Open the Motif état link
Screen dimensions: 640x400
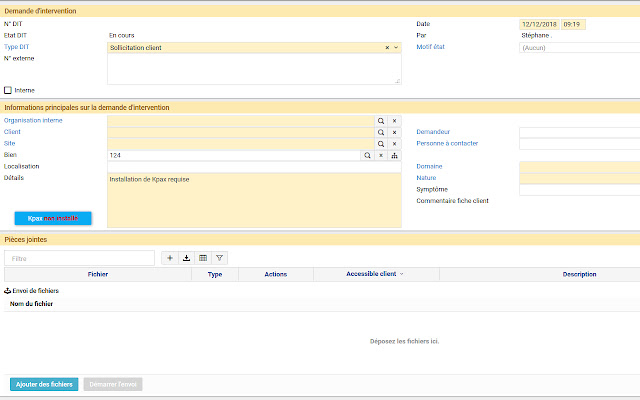(x=430, y=47)
